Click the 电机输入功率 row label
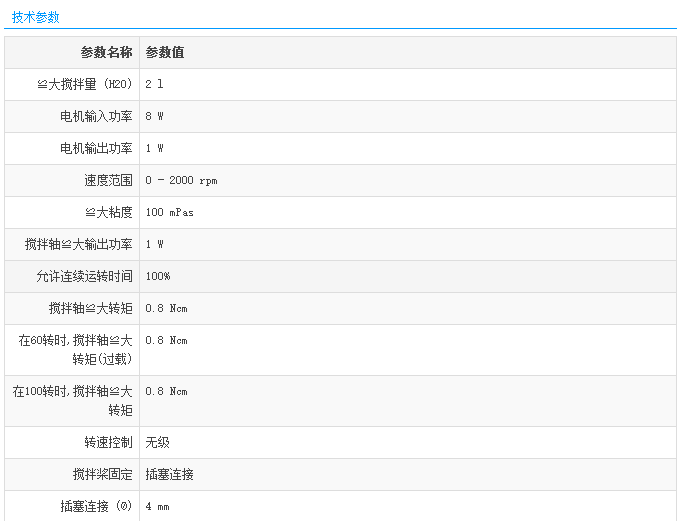The height and width of the screenshot is (521, 690). [x=96, y=116]
